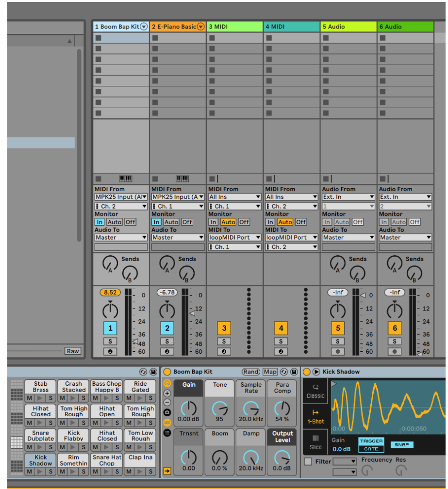Click the GATE mode button
This screenshot has height=489, width=448.
click(371, 449)
